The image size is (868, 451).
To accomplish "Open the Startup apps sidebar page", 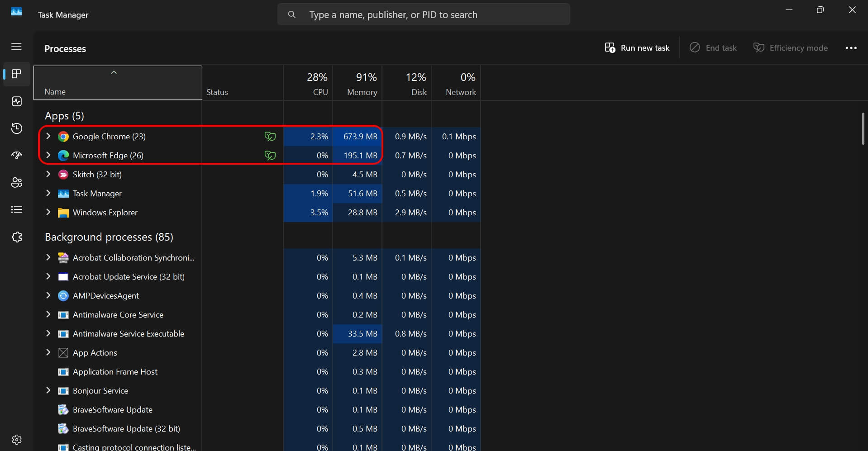I will click(x=17, y=156).
